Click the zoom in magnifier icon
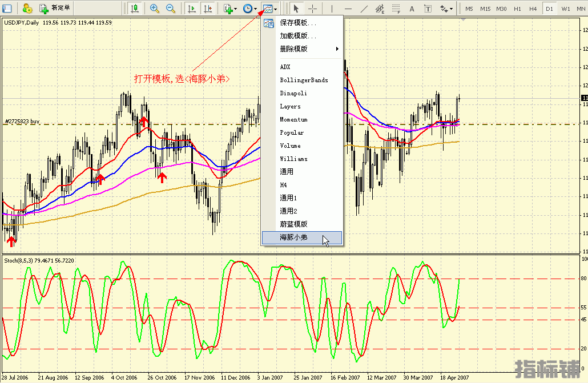This screenshot has width=588, height=383. tap(154, 9)
